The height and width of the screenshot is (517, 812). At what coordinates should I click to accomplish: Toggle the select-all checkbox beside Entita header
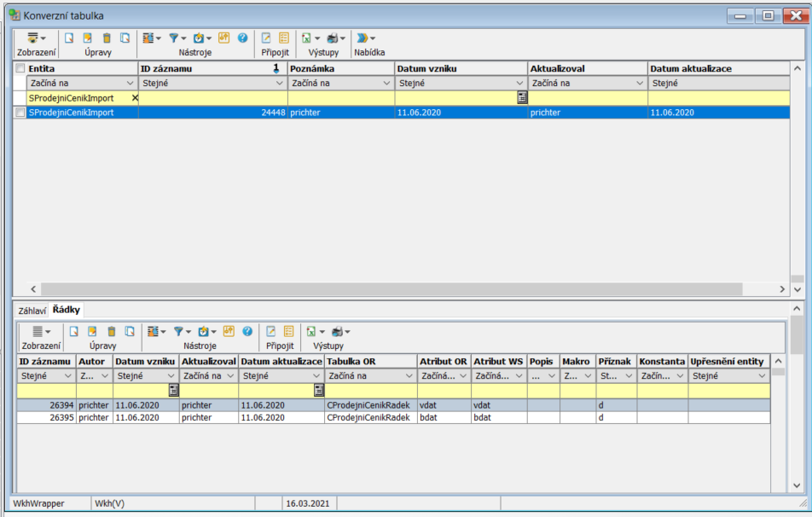pos(20,68)
